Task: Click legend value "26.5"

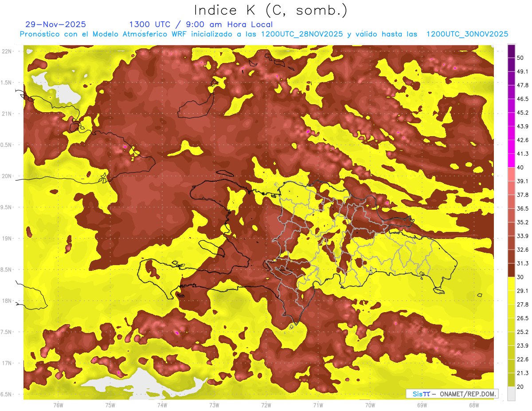Action: (x=522, y=318)
